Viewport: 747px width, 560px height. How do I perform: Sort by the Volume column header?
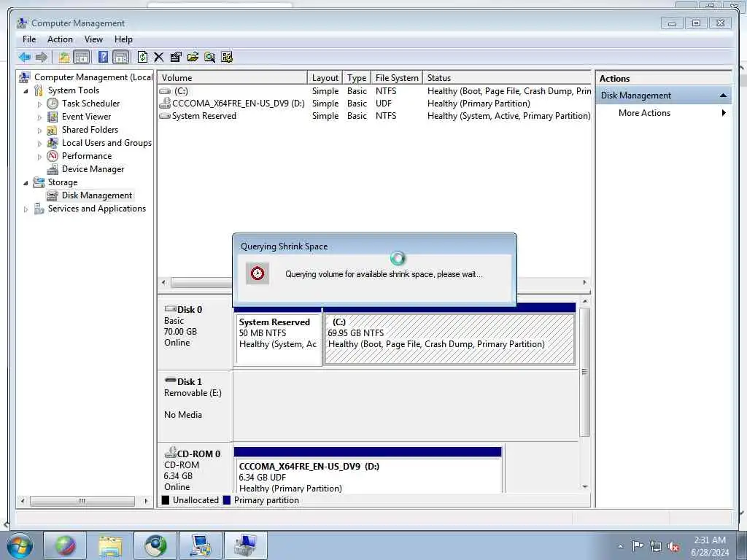(233, 77)
